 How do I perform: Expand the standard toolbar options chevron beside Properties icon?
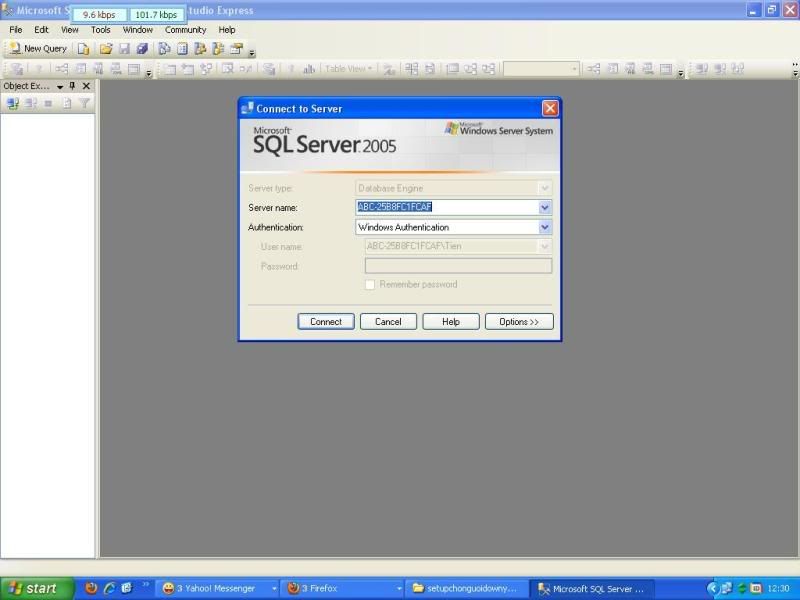[x=252, y=52]
